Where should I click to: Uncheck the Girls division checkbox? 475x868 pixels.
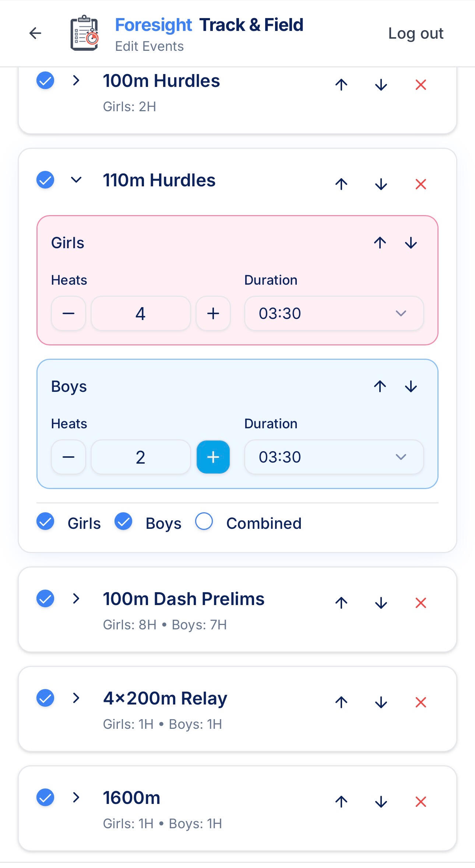click(x=45, y=521)
